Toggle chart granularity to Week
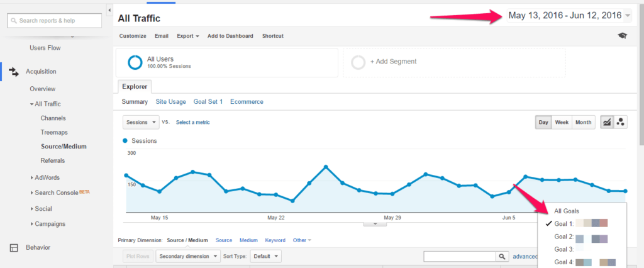The image size is (644, 268). [x=562, y=122]
